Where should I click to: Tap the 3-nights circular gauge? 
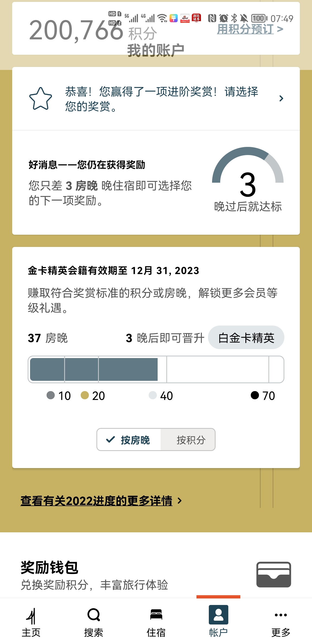pyautogui.click(x=248, y=173)
